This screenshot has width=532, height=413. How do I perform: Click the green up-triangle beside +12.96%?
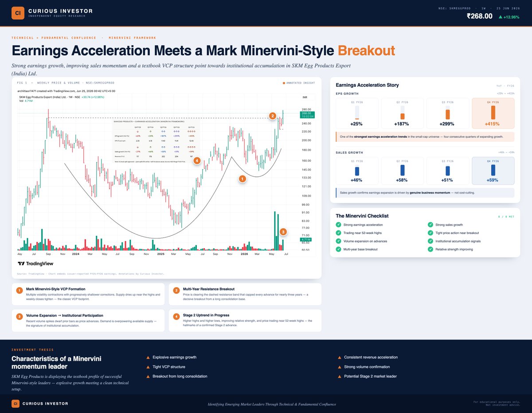click(501, 17)
